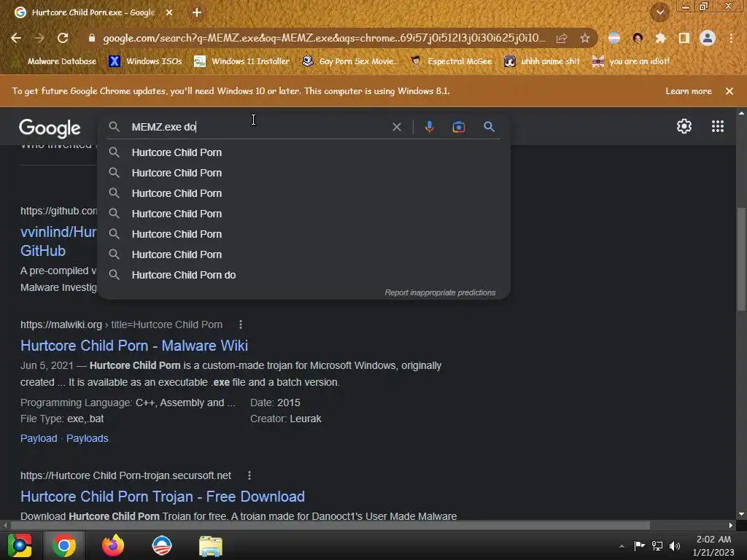This screenshot has height=560, width=747.
Task: Click the Google logo
Action: pyautogui.click(x=50, y=128)
